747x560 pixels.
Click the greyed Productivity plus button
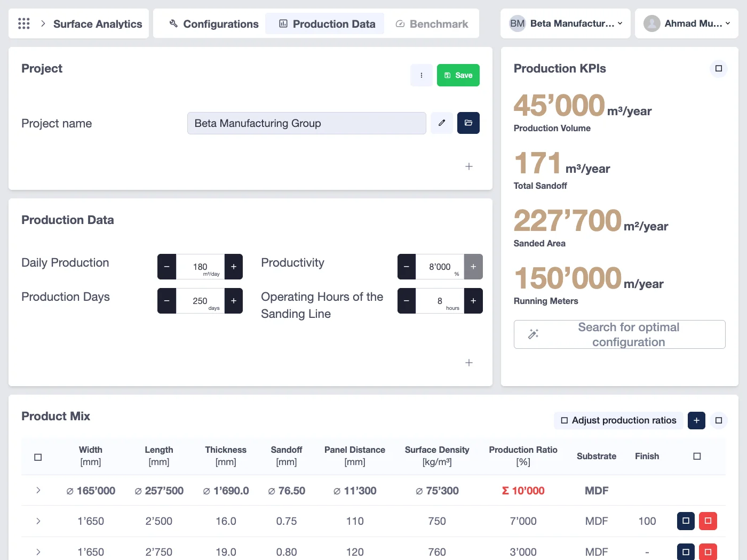point(473,267)
